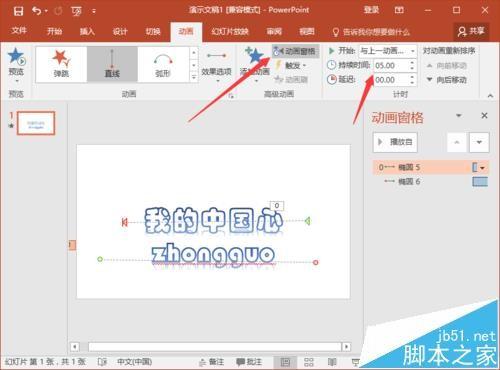Switch to the 切换 tab
The image size is (500, 370).
pos(153,32)
